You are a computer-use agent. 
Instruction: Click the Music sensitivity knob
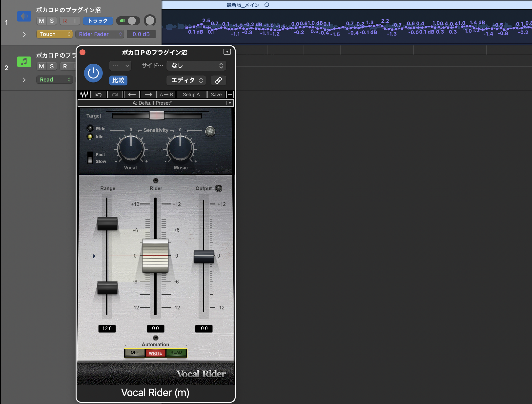click(180, 148)
